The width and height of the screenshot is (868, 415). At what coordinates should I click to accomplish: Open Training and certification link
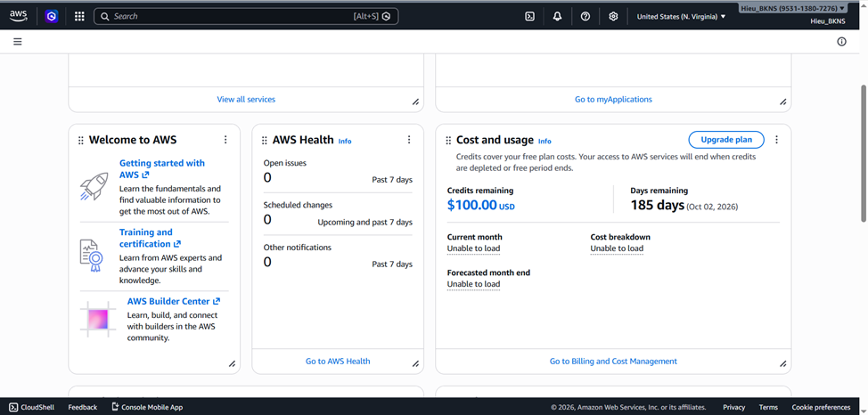coord(150,238)
